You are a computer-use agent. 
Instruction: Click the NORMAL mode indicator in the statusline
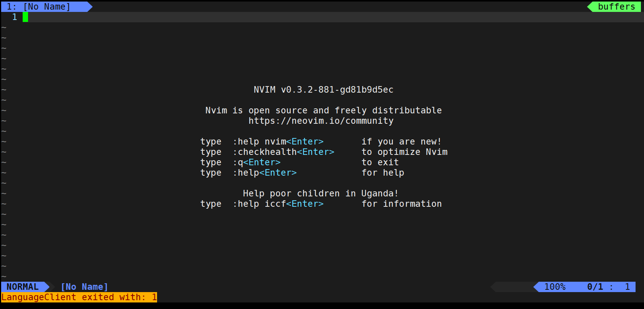click(23, 287)
